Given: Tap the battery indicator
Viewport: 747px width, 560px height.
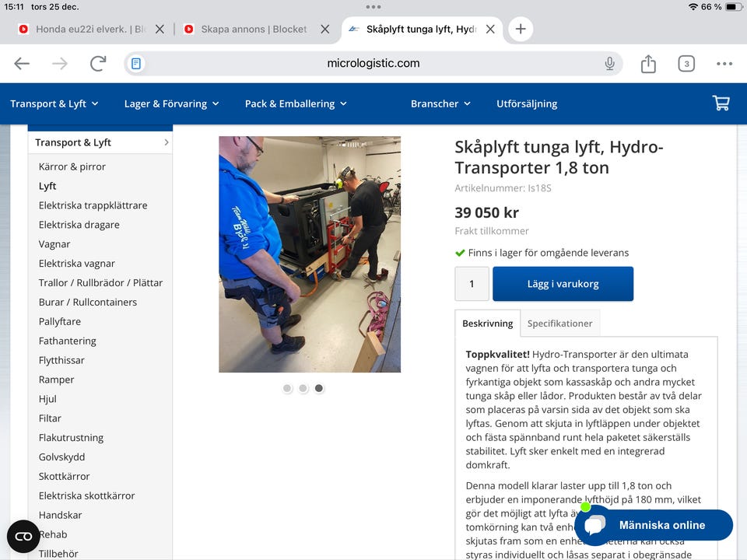Looking at the screenshot, I should tap(733, 7).
